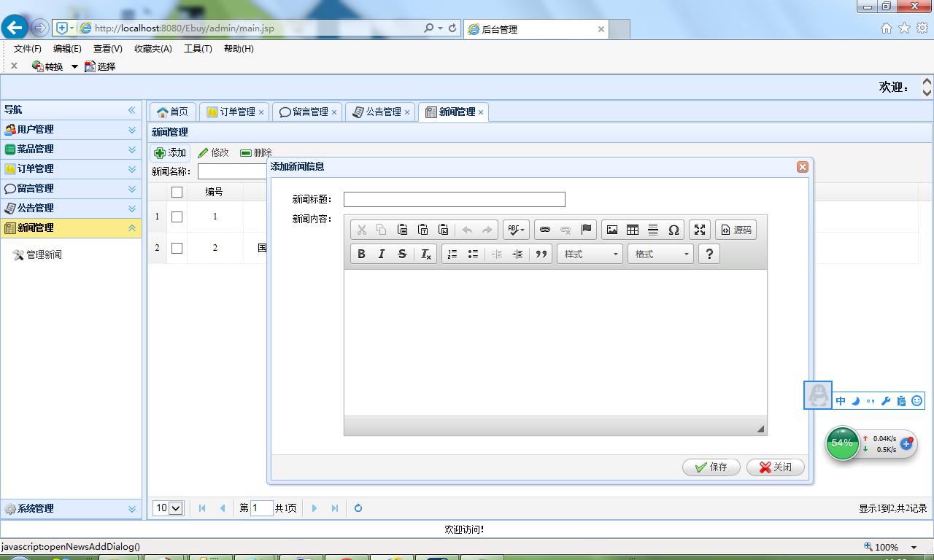Viewport: 934px width, 560px height.
Task: Switch to the 首页 tab
Action: [173, 112]
